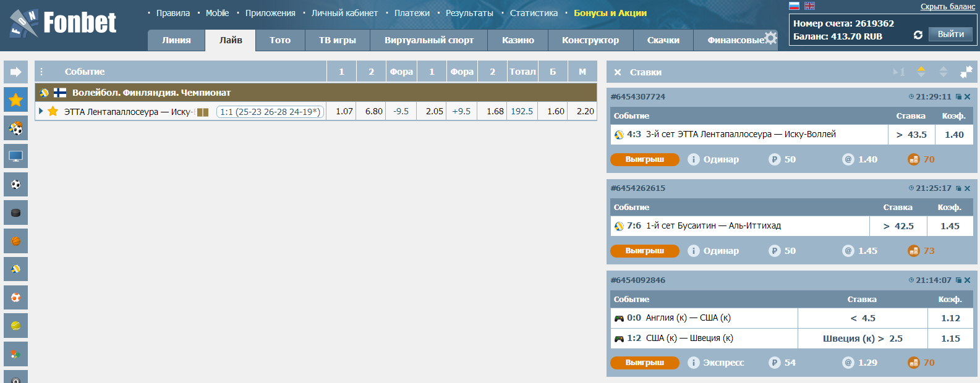The height and width of the screenshot is (383, 980).
Task: Copy bet #6454307724 with the small square icon
Action: click(x=958, y=97)
